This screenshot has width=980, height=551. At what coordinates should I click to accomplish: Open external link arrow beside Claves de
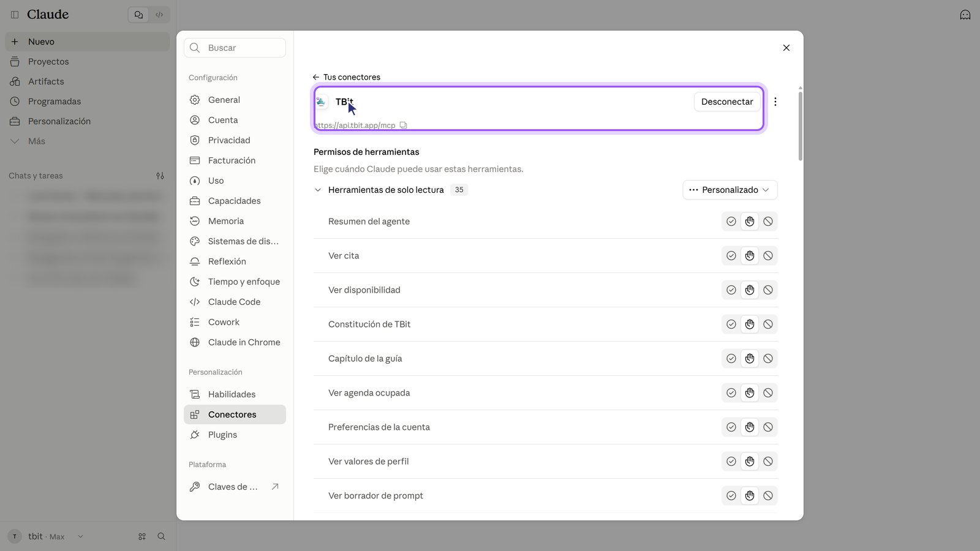point(275,487)
